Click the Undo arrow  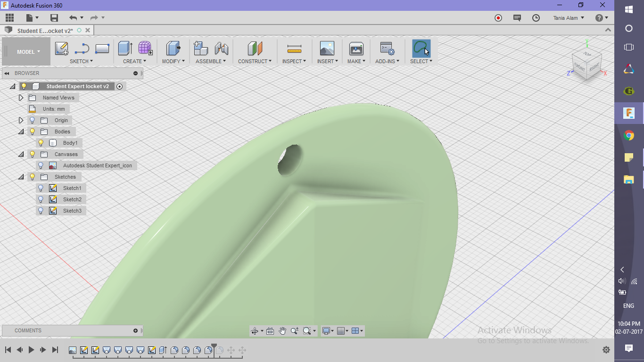(73, 18)
